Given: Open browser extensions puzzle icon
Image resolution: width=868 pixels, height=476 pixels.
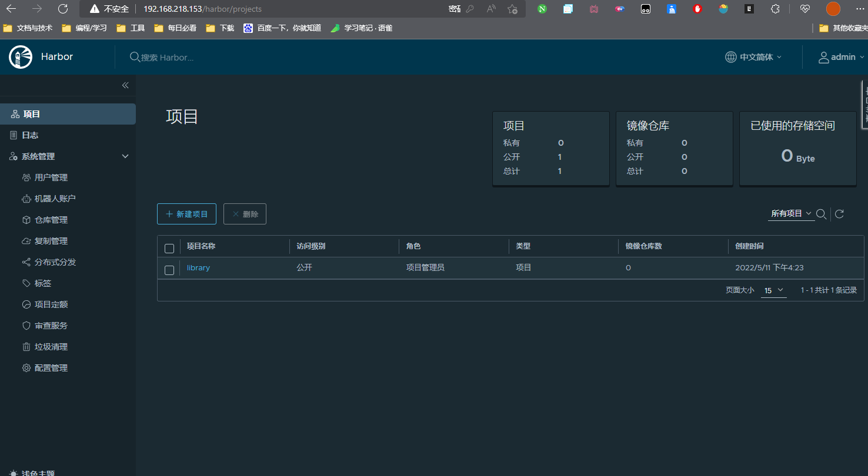Looking at the screenshot, I should [x=775, y=9].
